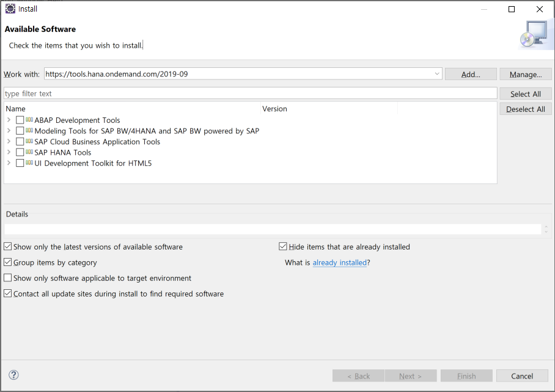The width and height of the screenshot is (555, 392).
Task: Expand the SAP HANA Tools node
Action: coord(9,152)
